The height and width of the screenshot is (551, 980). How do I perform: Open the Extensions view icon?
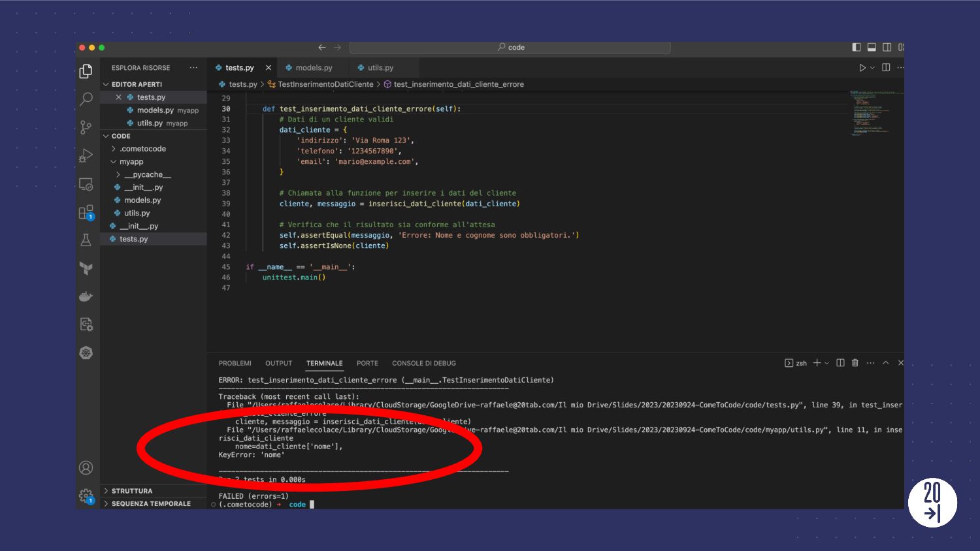86,212
